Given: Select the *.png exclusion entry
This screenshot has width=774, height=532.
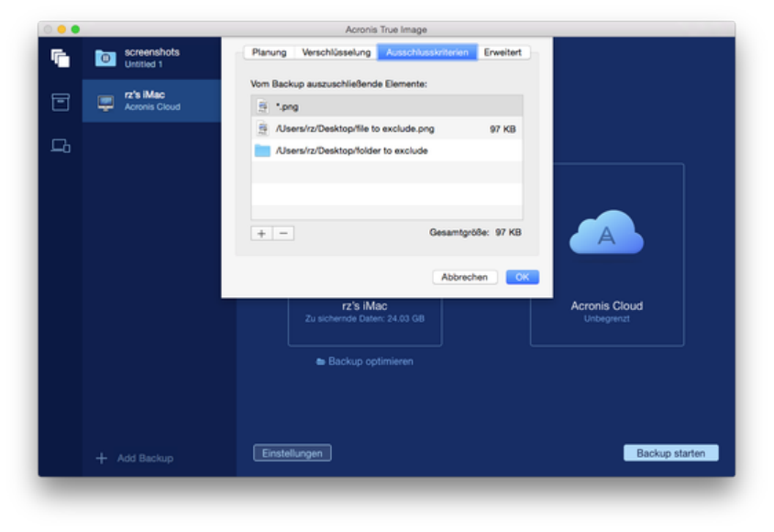Looking at the screenshot, I should tap(386, 106).
